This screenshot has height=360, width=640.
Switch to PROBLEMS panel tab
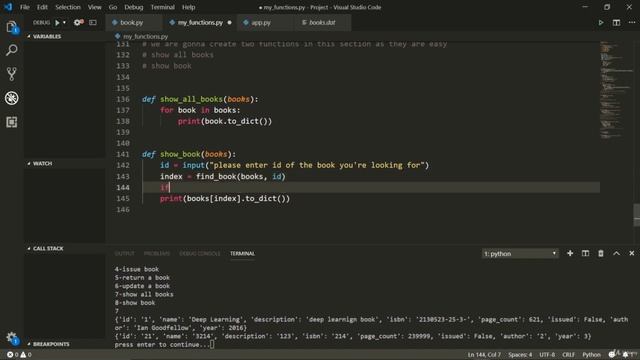[x=157, y=253]
